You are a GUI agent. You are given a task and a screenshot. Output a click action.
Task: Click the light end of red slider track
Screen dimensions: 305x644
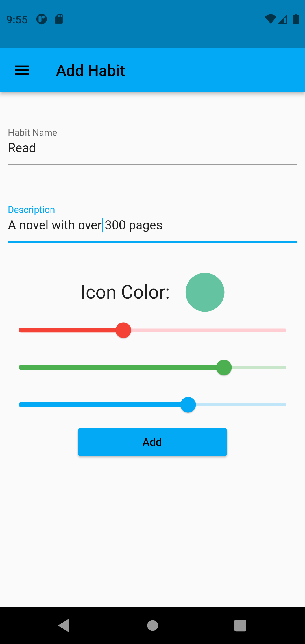(x=209, y=330)
